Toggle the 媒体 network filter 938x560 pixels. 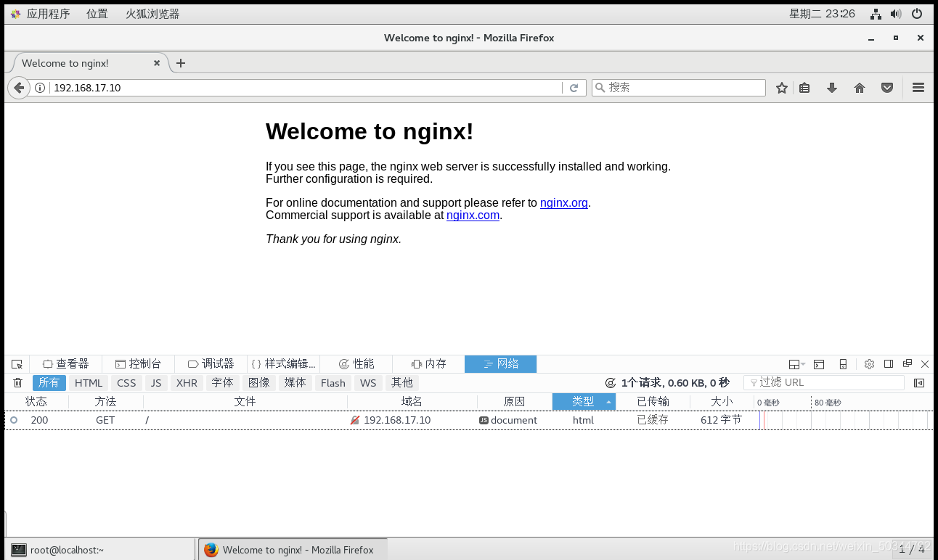295,383
